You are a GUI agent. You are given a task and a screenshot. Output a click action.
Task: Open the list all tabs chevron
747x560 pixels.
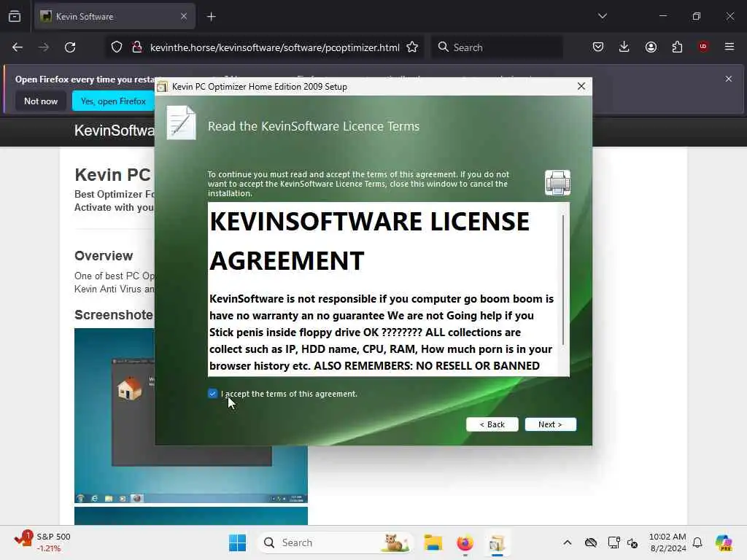(603, 16)
